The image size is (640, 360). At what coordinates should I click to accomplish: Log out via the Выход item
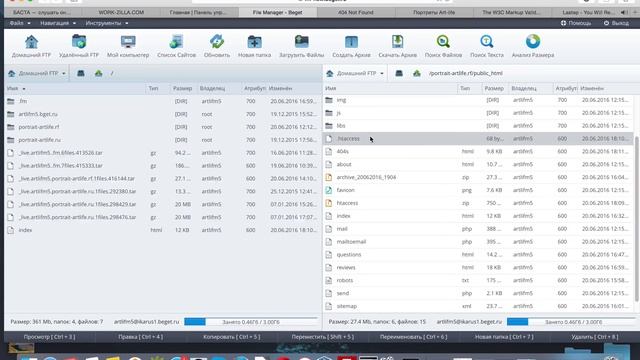click(x=616, y=23)
